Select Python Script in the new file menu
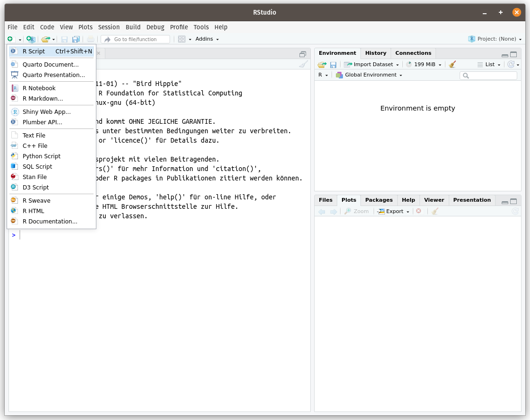 point(42,156)
